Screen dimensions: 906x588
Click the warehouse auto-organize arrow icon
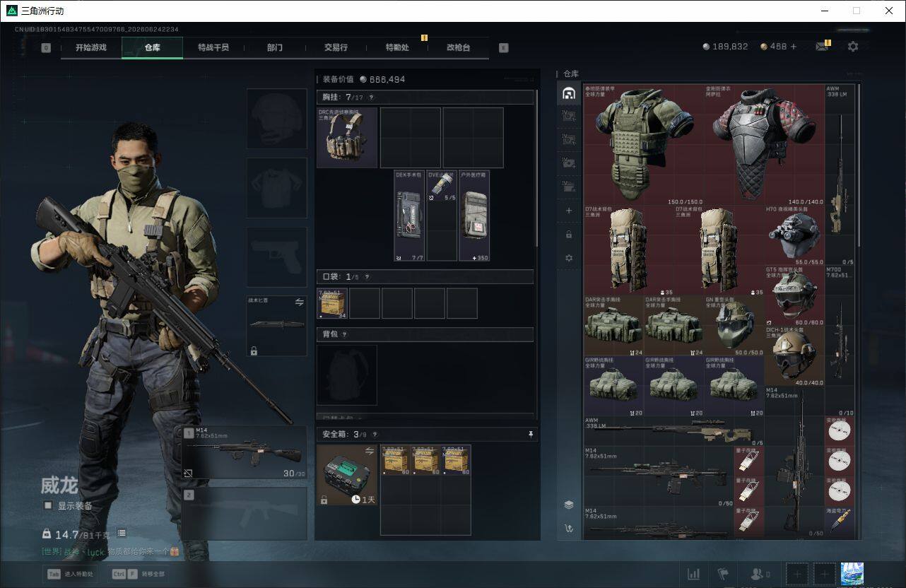point(569,528)
